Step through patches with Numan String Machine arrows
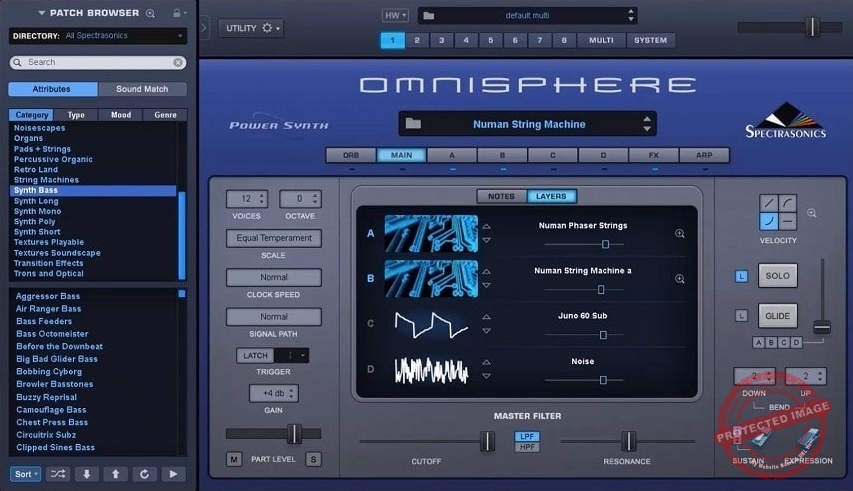Screen dimensions: 853x491 point(647,124)
